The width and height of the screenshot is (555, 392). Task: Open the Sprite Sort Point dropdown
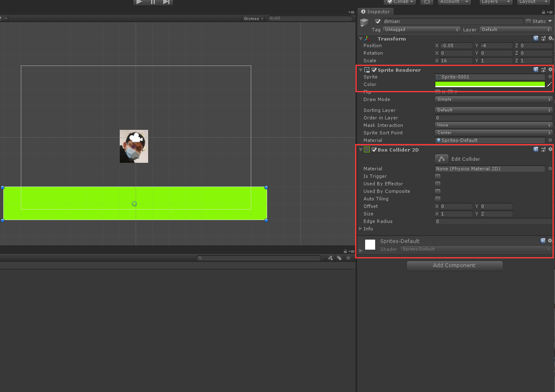[x=494, y=133]
